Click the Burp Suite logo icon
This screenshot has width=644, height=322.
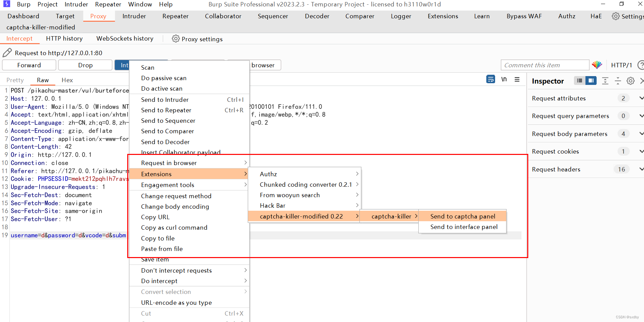7,4
